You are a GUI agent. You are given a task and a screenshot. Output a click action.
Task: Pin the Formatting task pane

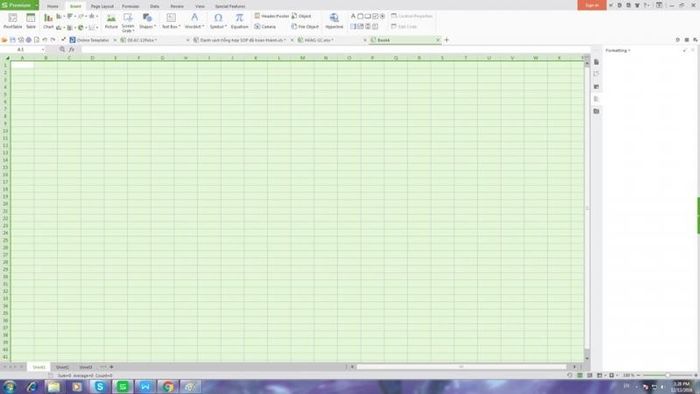[685, 50]
